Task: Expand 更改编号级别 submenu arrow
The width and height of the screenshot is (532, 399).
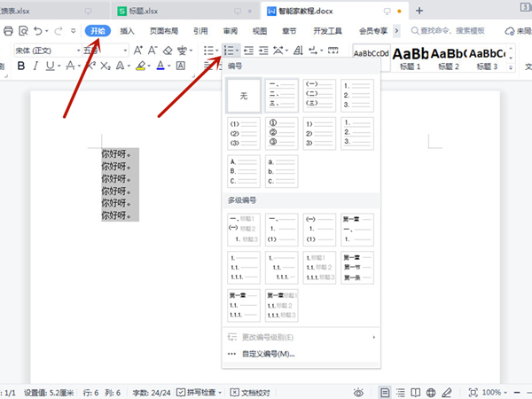Action: click(x=373, y=338)
